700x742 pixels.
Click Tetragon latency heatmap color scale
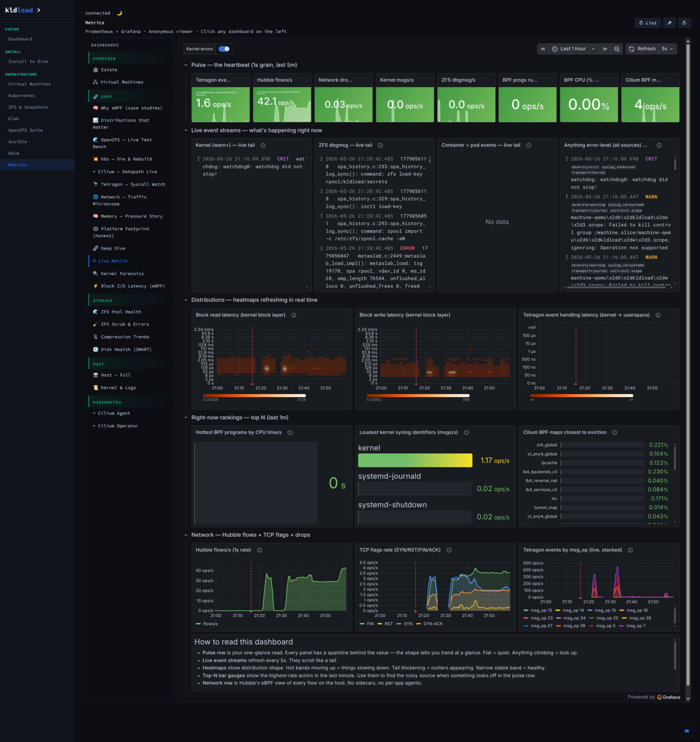pyautogui.click(x=582, y=395)
